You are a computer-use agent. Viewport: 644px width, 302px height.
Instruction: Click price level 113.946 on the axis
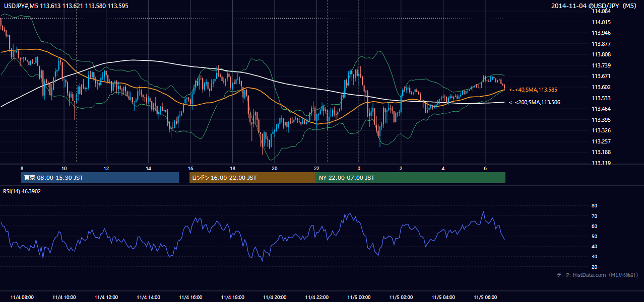601,33
